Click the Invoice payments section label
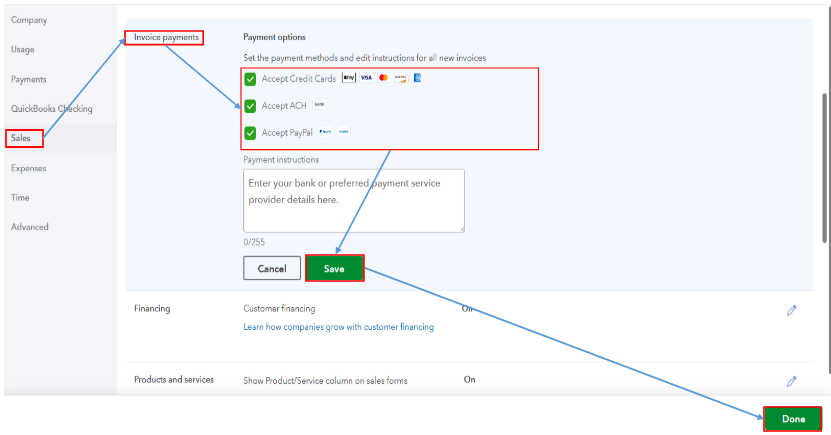 [x=166, y=38]
